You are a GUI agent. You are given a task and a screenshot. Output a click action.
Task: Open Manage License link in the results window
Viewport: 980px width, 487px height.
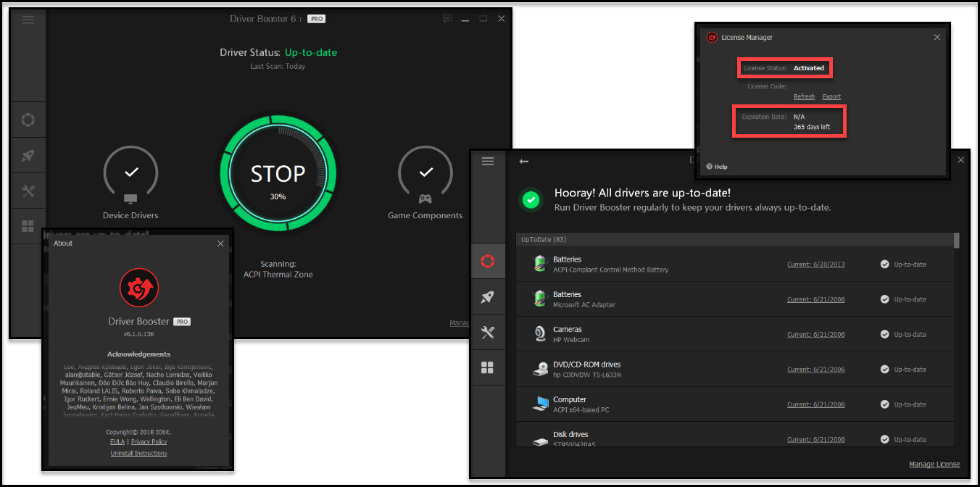[934, 465]
